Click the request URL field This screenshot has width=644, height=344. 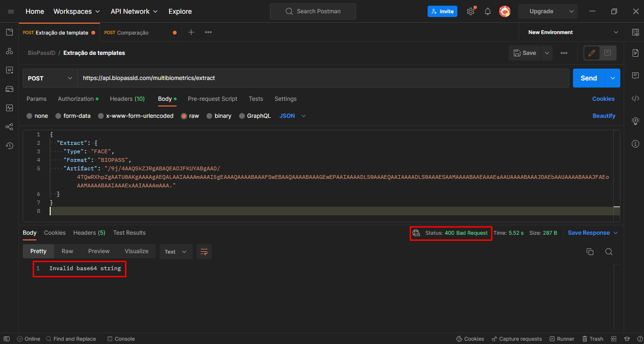[x=323, y=78]
